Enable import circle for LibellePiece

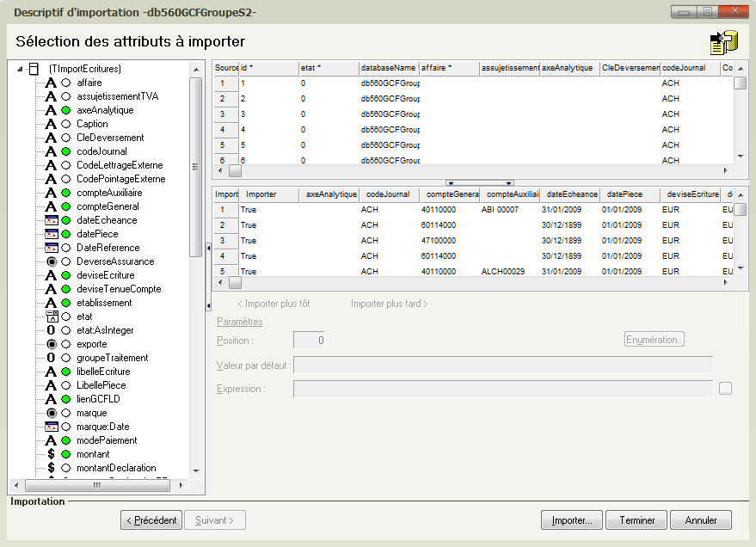66,385
